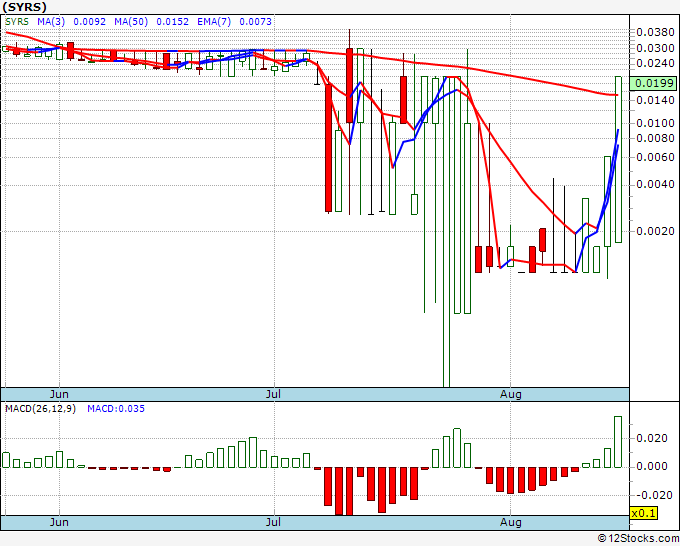The height and width of the screenshot is (546, 680).
Task: Click the tallest green MACD histogram bar
Action: click(x=618, y=442)
